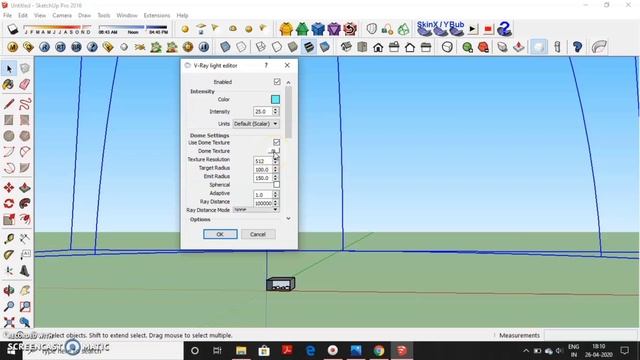Uncheck Use Dome Texture checkbox

click(x=276, y=142)
